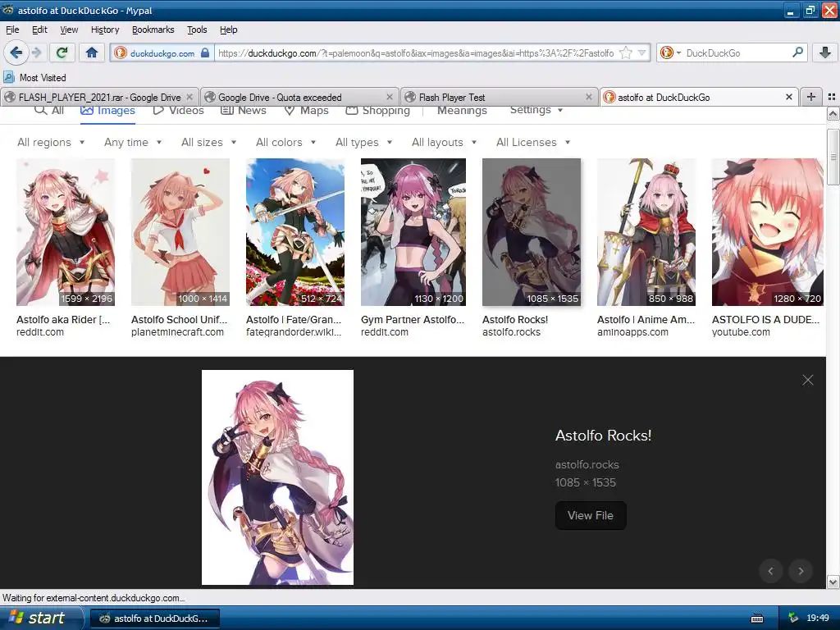
Task: Switch to All search results
Action: tap(49, 111)
